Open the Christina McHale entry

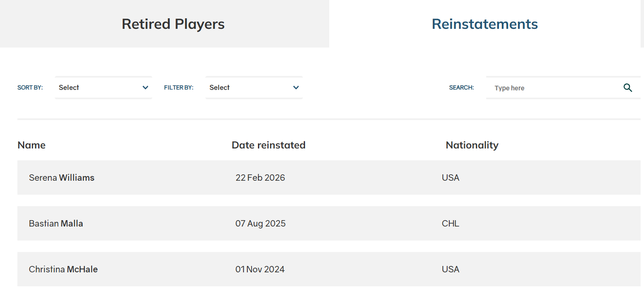[63, 269]
